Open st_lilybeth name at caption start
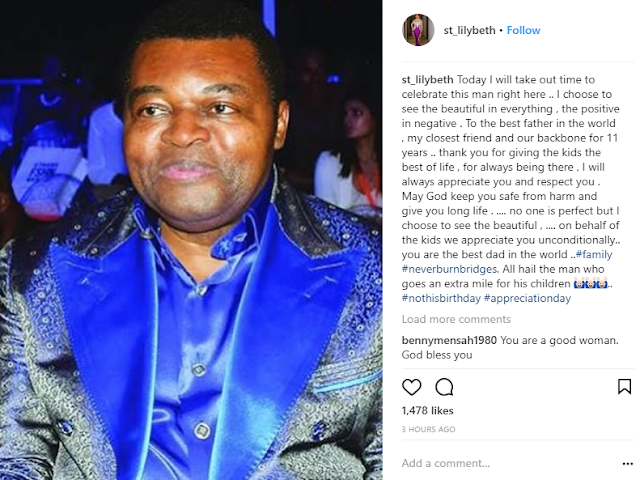The height and width of the screenshot is (480, 640). [427, 80]
